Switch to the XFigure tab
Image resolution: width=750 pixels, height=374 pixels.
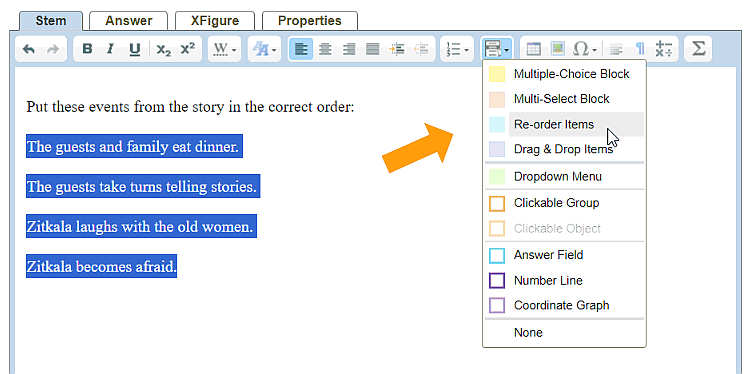point(215,21)
